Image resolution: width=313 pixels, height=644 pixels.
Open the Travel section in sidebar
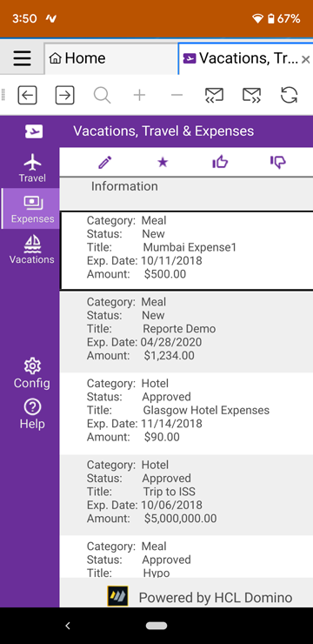point(32,168)
